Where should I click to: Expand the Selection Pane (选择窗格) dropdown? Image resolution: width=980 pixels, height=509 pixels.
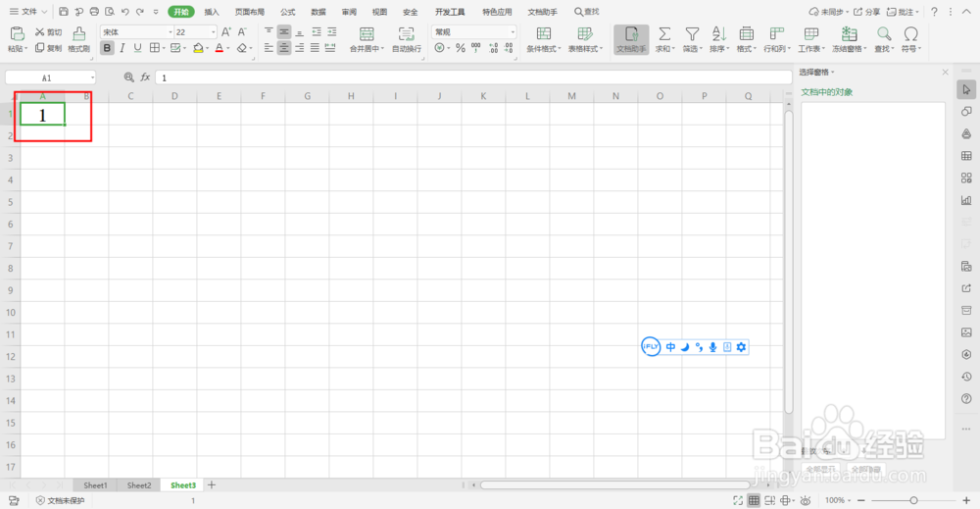pyautogui.click(x=834, y=72)
